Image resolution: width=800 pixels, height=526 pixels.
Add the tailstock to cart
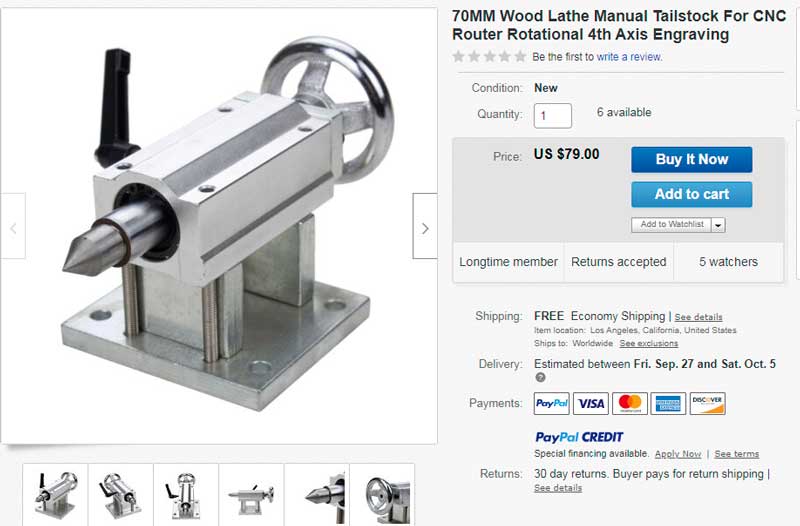pyautogui.click(x=691, y=194)
